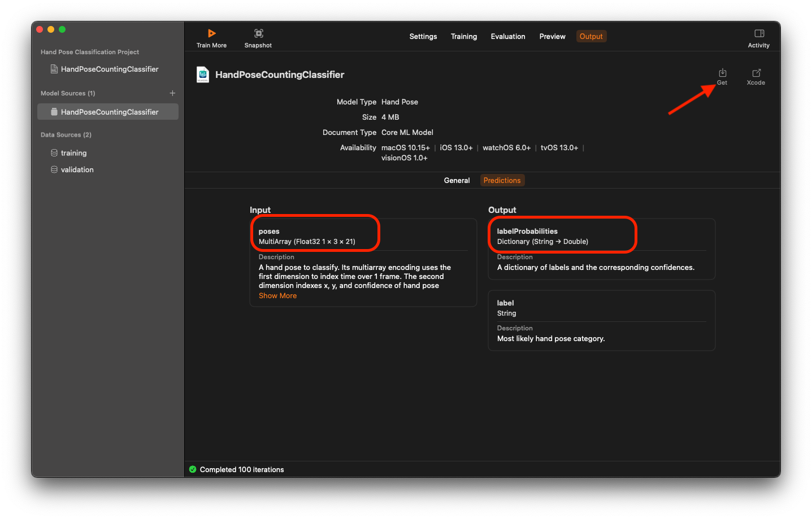Open the training data source
Image resolution: width=812 pixels, height=519 pixels.
[107, 153]
